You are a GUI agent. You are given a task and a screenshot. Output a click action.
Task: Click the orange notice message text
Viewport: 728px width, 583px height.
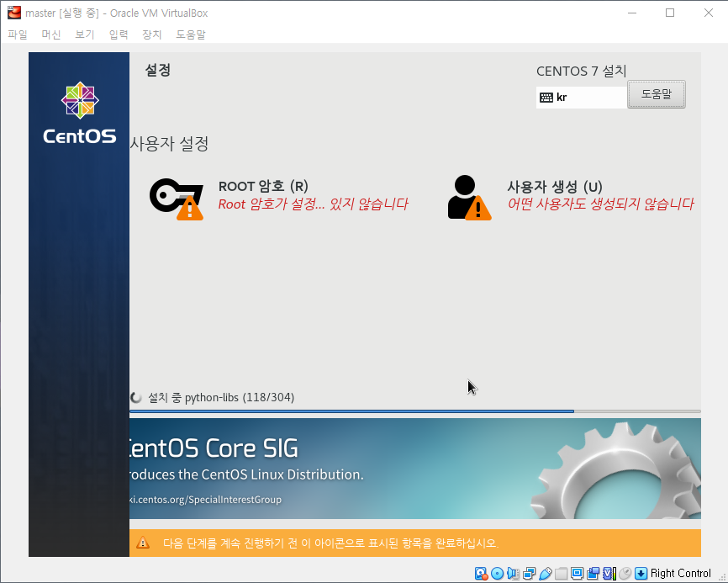click(330, 543)
